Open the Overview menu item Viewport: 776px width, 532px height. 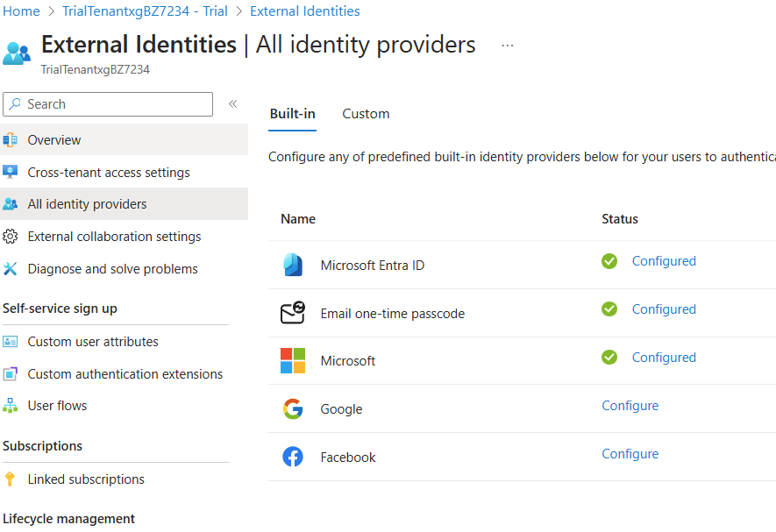point(54,140)
